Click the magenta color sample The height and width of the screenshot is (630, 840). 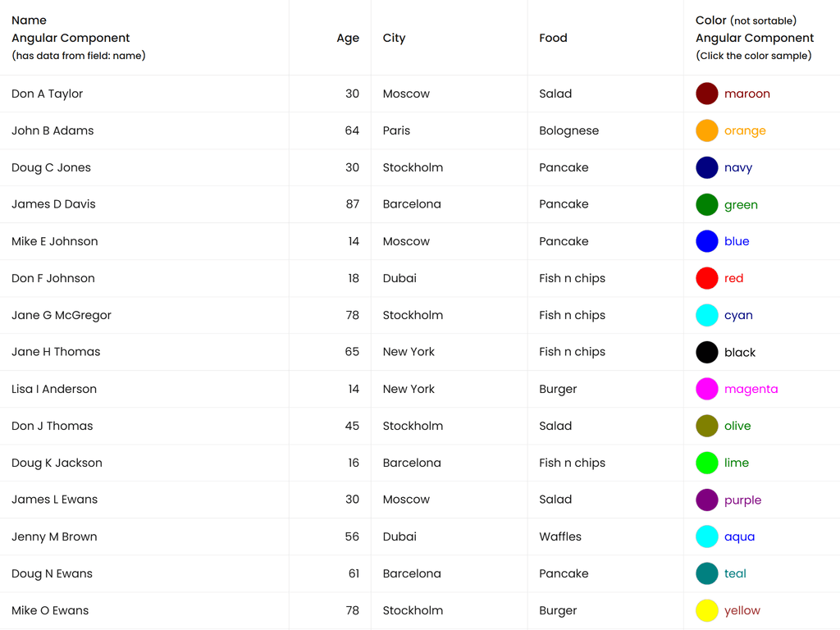point(707,389)
